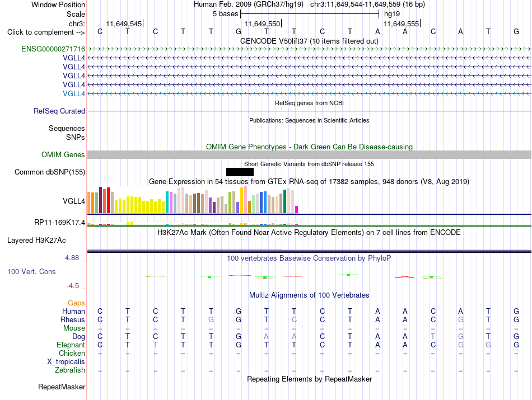Click the cyan bar in VGLL4 GTEx chart
The height and width of the screenshot is (400, 532).
[167, 203]
